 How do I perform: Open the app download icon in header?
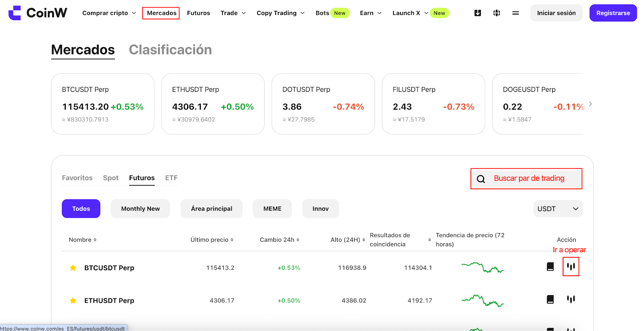coord(478,13)
